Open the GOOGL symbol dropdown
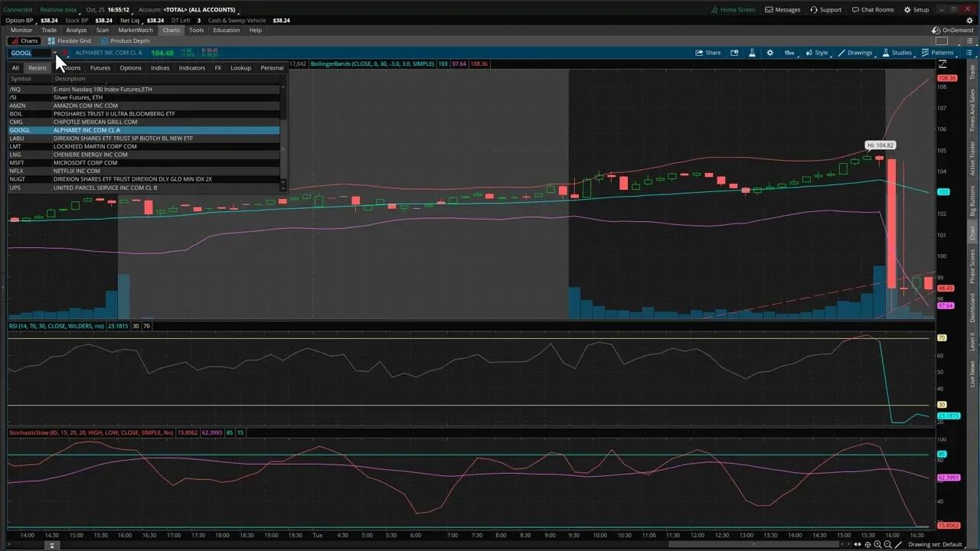The width and height of the screenshot is (980, 551). click(54, 53)
